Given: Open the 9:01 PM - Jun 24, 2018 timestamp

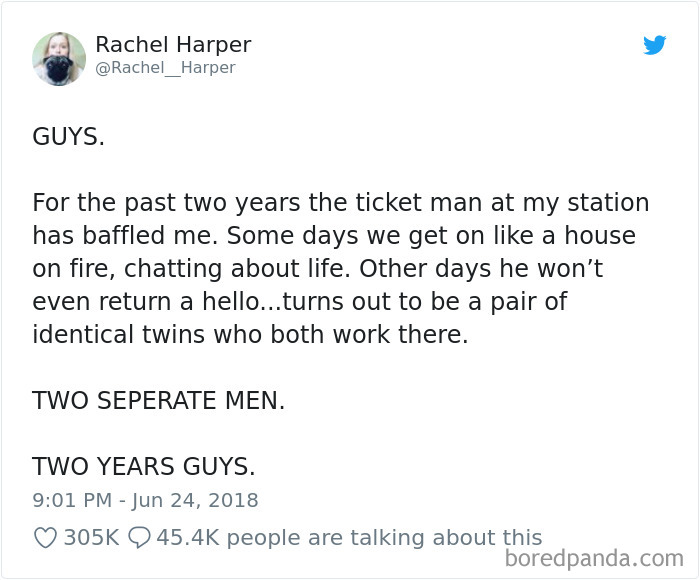Looking at the screenshot, I should point(145,501).
